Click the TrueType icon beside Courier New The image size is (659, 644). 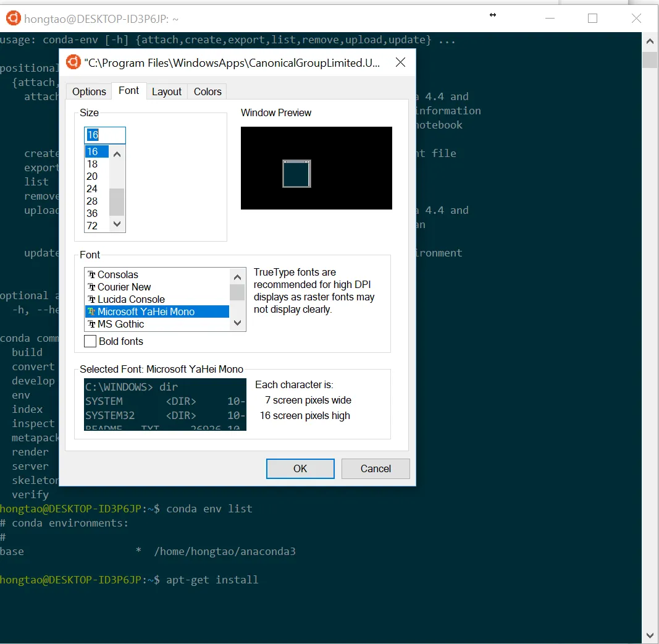coord(92,287)
